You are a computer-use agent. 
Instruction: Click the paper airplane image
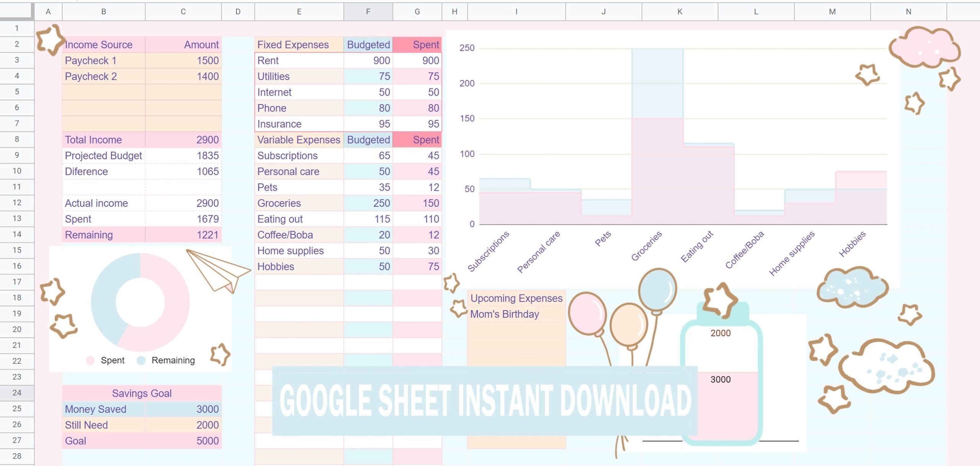218,271
